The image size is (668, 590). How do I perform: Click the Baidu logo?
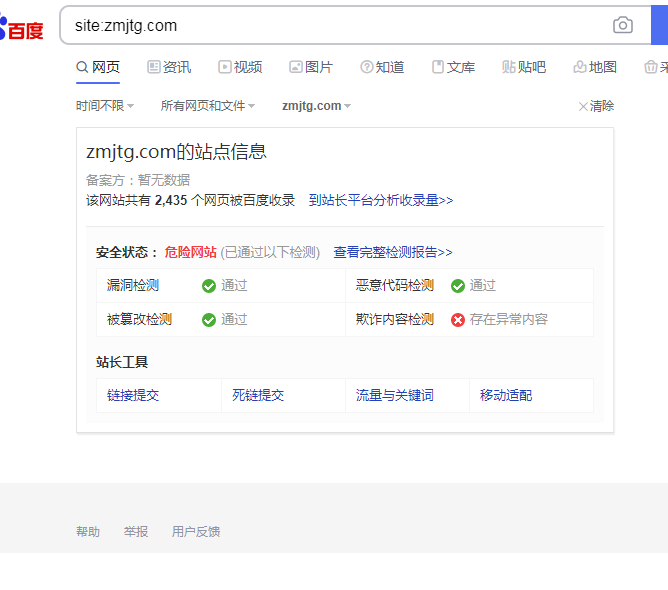(22, 29)
